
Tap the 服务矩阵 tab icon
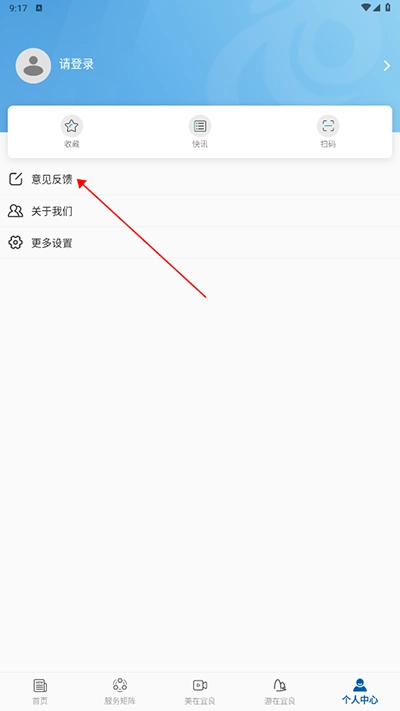[120, 685]
